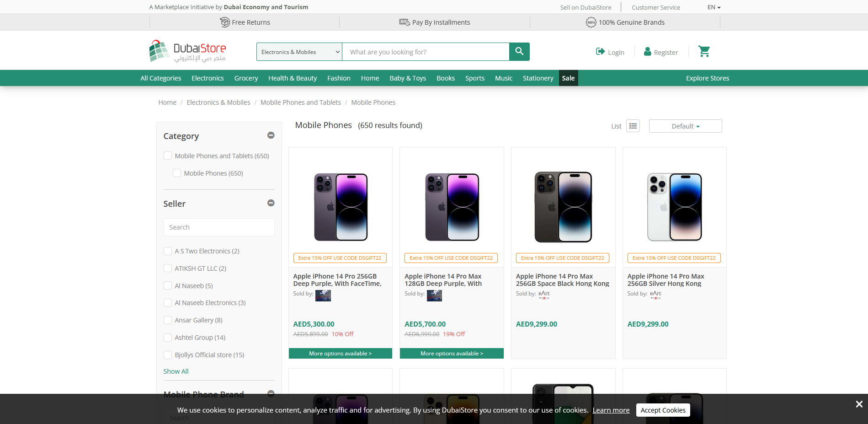The height and width of the screenshot is (424, 868).
Task: Select Al Naseeb (5) seller filter
Action: click(168, 286)
